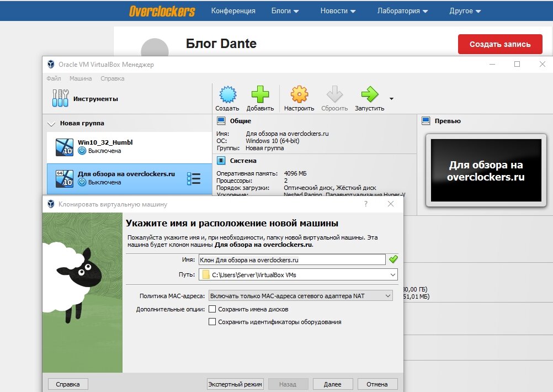This screenshot has height=392, width=553.
Task: Click the Система section chip icon
Action: (x=221, y=161)
